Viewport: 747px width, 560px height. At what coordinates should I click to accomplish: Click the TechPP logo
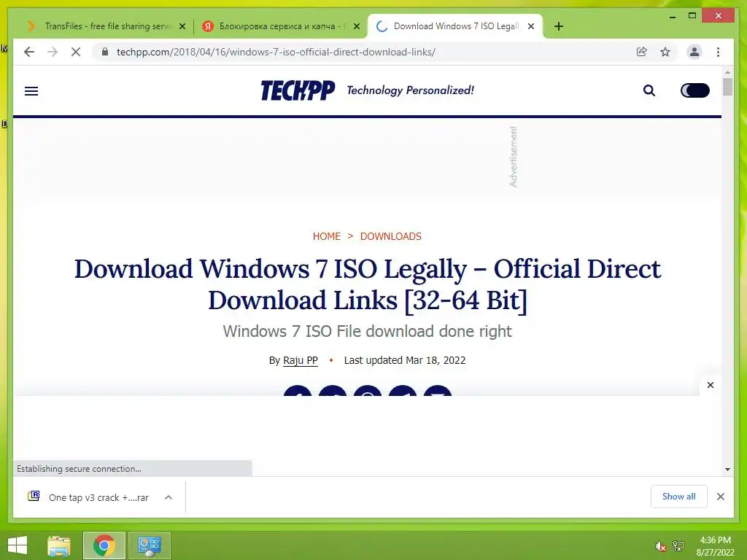[298, 90]
